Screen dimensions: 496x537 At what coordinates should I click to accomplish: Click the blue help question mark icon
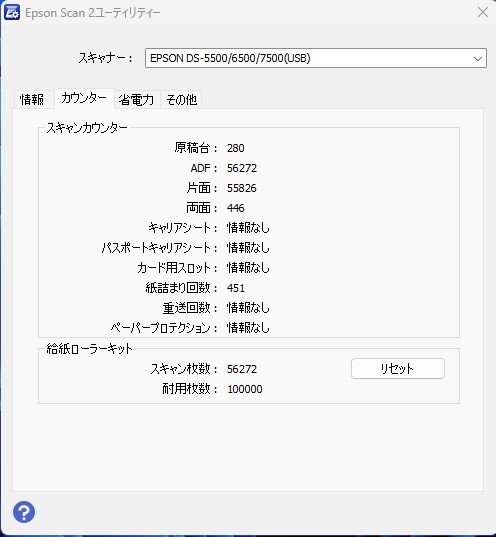(x=24, y=512)
